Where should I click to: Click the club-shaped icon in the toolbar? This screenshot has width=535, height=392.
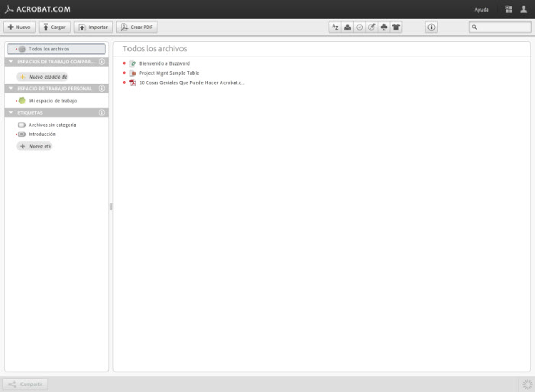point(384,27)
